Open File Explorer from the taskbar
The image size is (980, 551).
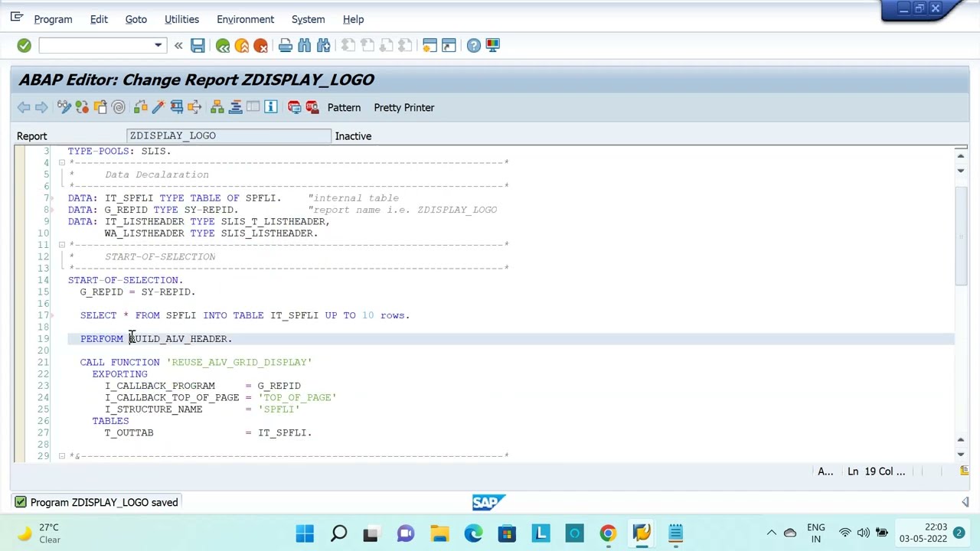tap(439, 533)
